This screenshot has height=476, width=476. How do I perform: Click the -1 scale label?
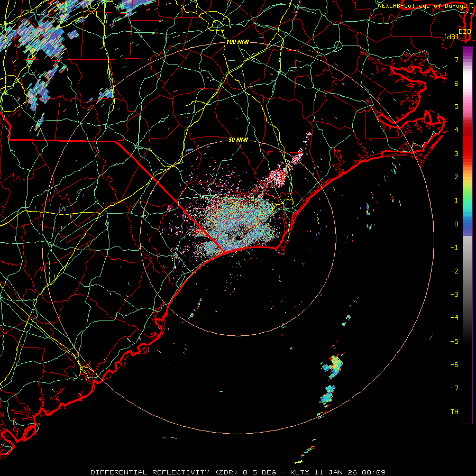pyautogui.click(x=454, y=248)
